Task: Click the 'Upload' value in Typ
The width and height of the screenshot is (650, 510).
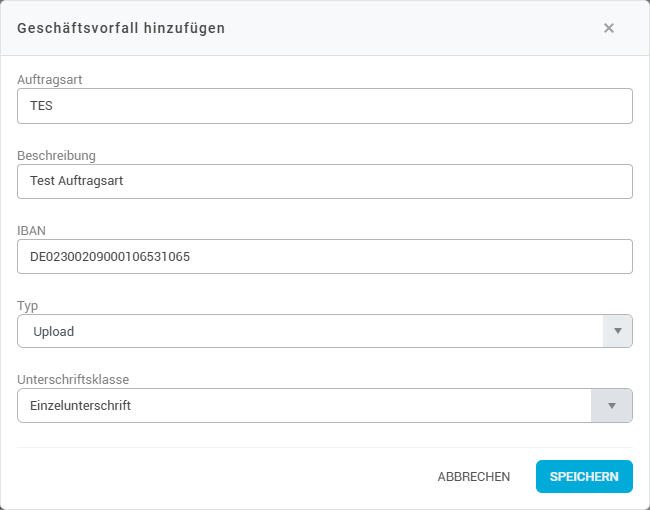Action: (x=52, y=331)
